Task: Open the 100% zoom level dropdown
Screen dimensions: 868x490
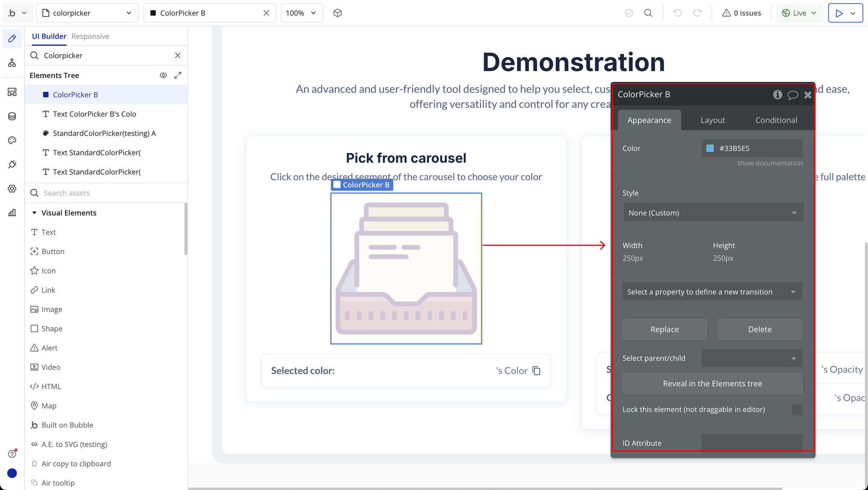Action: (301, 13)
